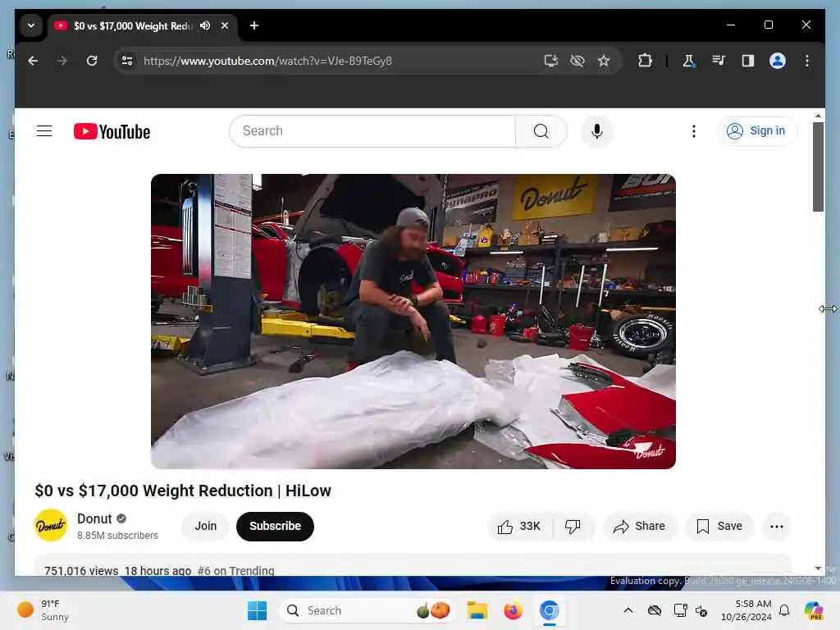
Task: Show hidden system tray icons chevron
Action: point(628,610)
